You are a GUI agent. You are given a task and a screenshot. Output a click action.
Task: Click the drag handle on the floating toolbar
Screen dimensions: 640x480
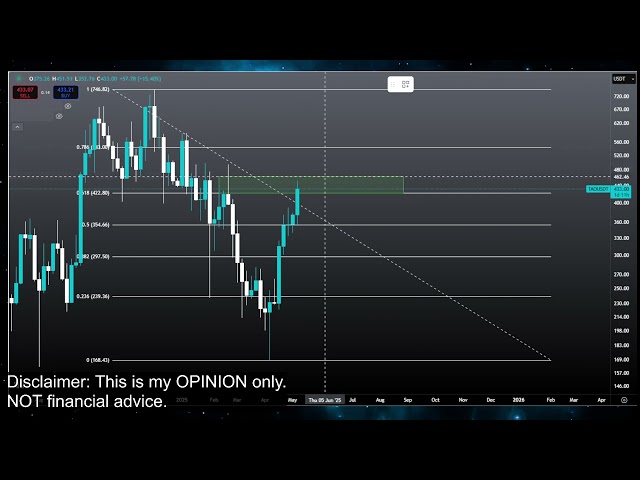391,84
